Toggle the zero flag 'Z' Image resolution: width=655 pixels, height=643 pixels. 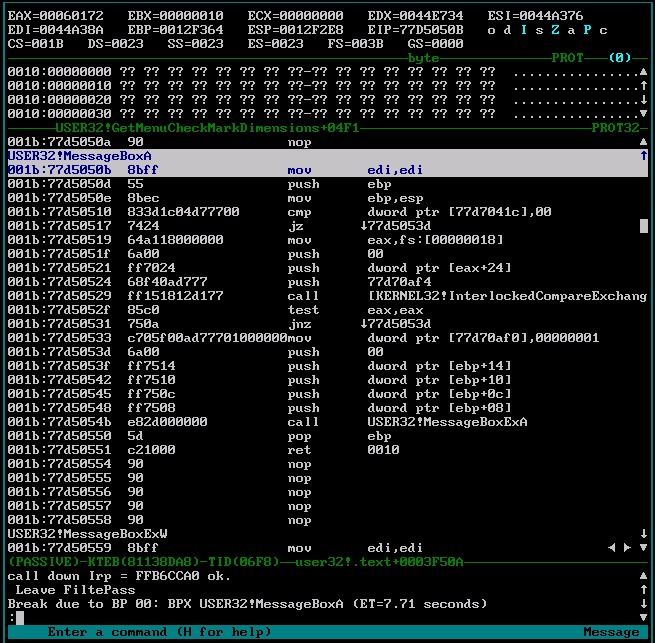[x=555, y=30]
